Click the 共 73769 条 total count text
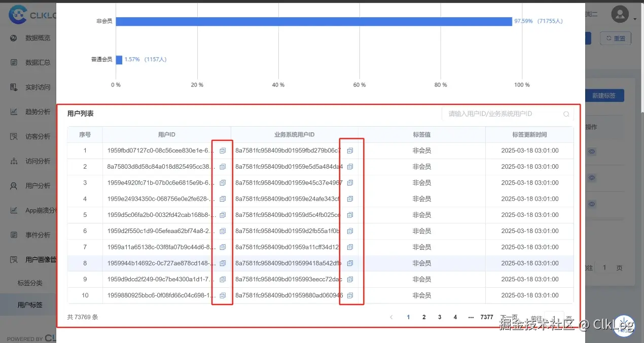644x343 pixels. point(83,317)
